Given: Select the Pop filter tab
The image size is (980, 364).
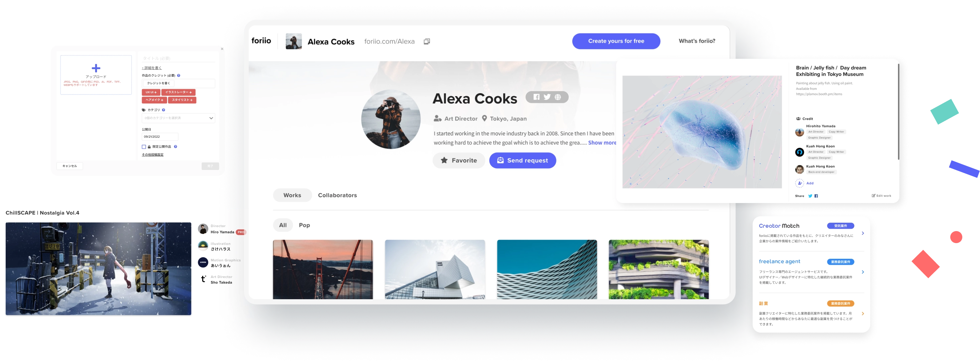Looking at the screenshot, I should (x=304, y=225).
